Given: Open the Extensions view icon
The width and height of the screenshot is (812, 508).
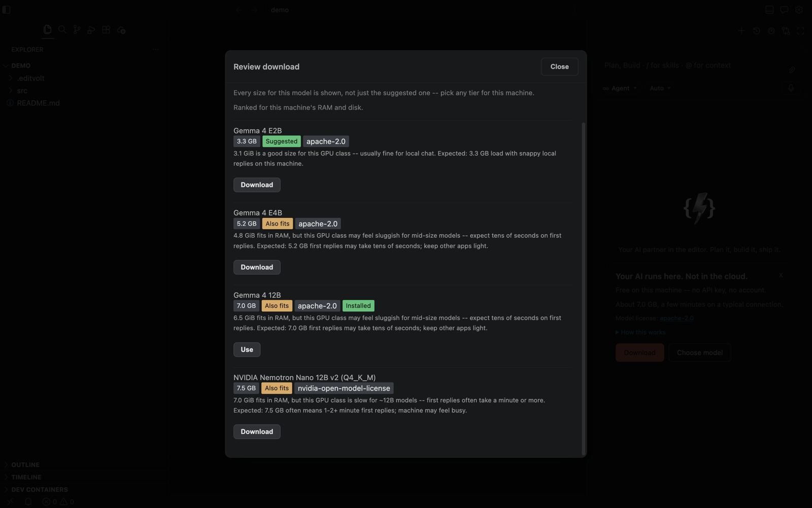Looking at the screenshot, I should [x=106, y=30].
